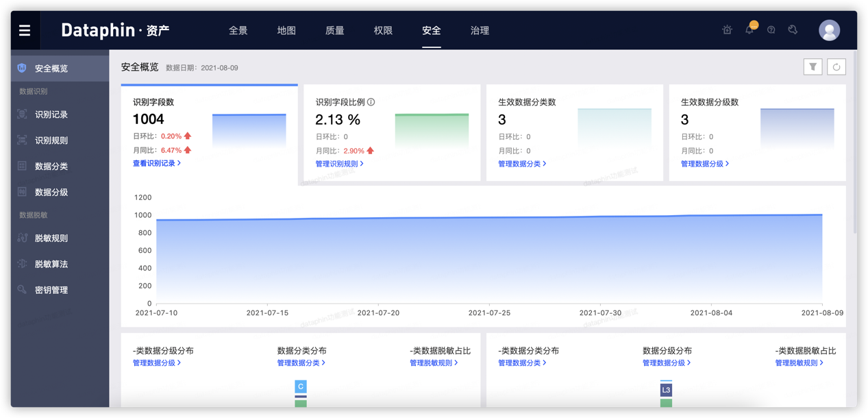Select the 识别字段数 card title
The height and width of the screenshot is (418, 868).
pyautogui.click(x=153, y=102)
